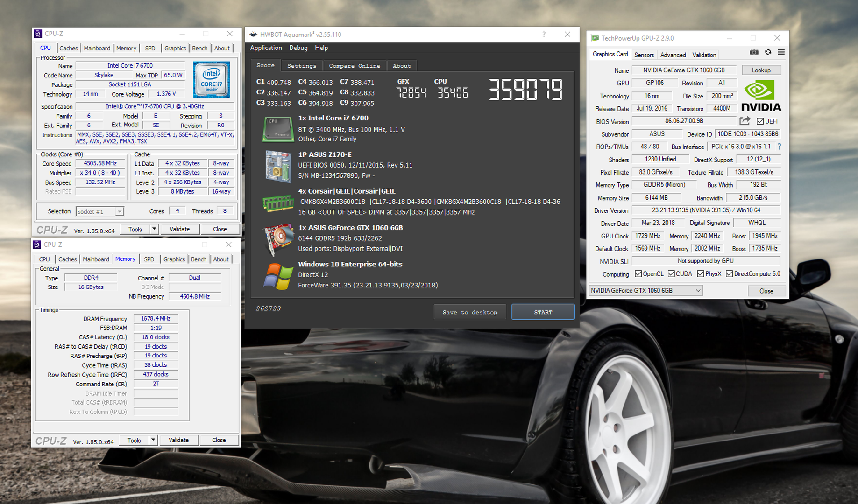Toggle the OpenCL checkbox

pos(638,274)
